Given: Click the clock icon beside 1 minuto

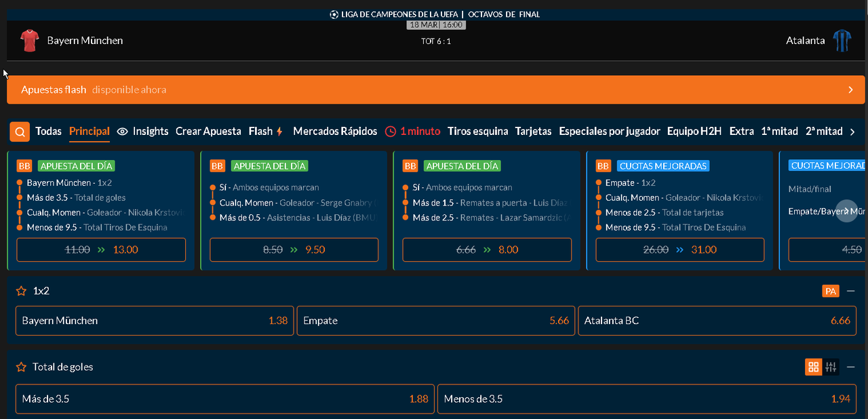Looking at the screenshot, I should point(391,132).
